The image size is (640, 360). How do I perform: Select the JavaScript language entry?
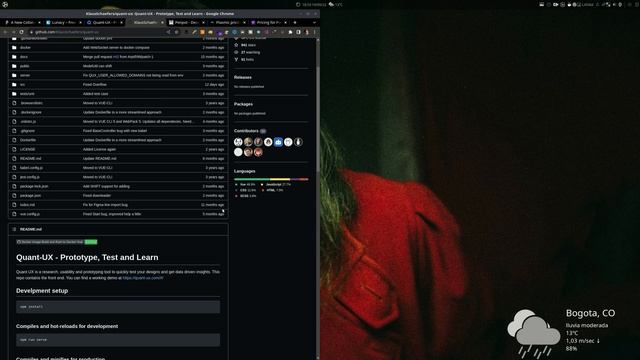coord(276,184)
